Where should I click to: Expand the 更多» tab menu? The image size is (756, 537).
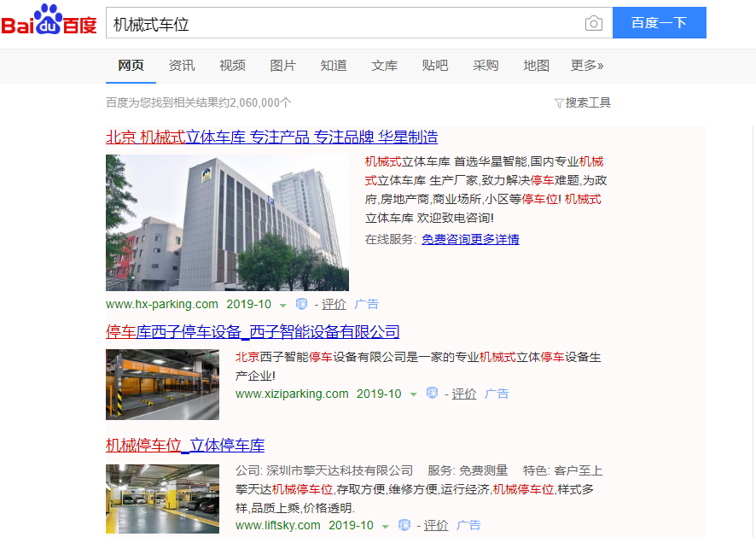pyautogui.click(x=587, y=65)
